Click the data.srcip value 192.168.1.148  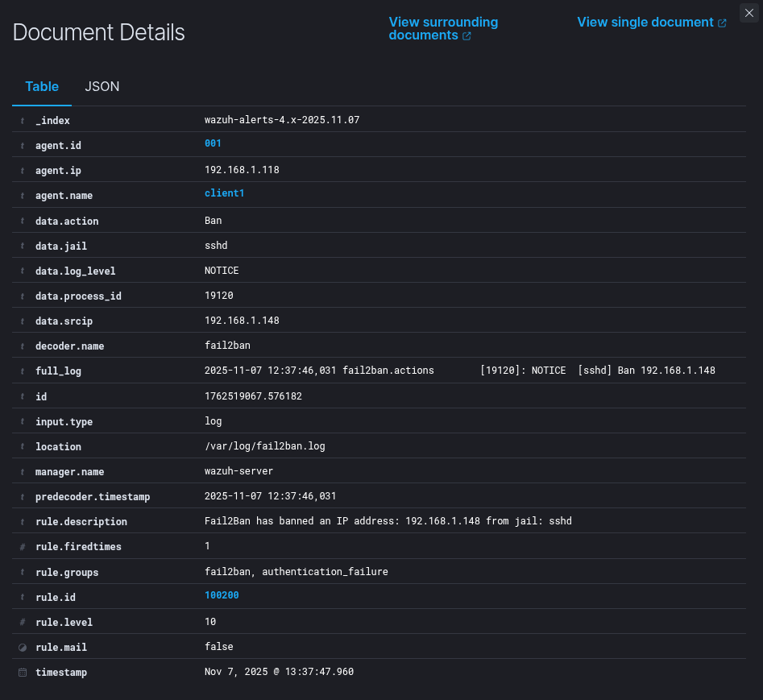coord(242,321)
